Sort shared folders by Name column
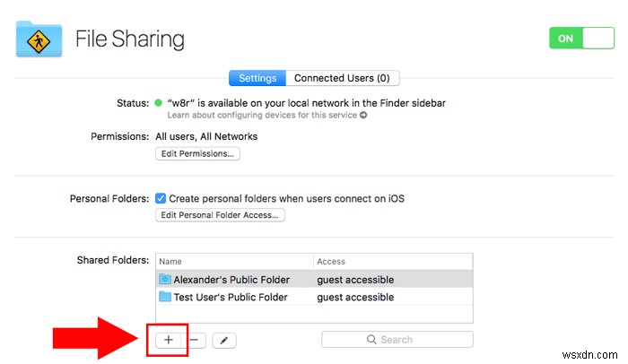The image size is (628, 364). point(234,262)
